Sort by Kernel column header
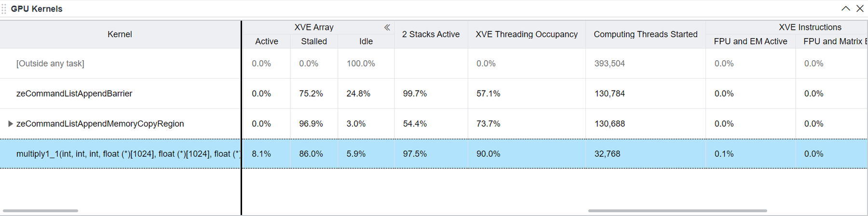This screenshot has height=216, width=868. 120,34
